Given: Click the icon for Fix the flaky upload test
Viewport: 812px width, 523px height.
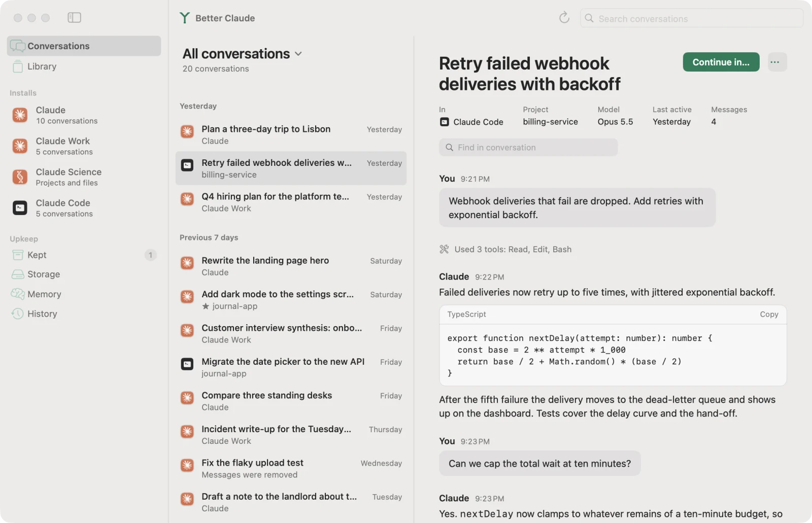Looking at the screenshot, I should pyautogui.click(x=187, y=465).
